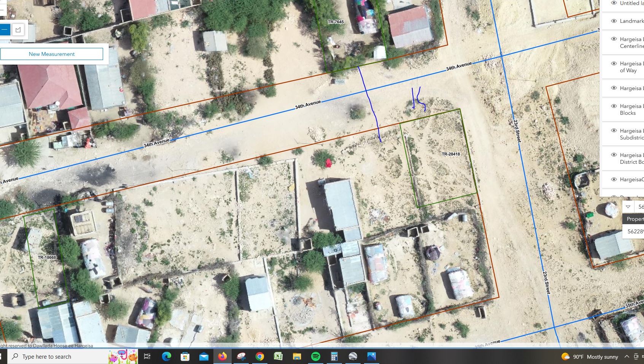This screenshot has width=644, height=364.
Task: Open Google Chrome from the taskbar
Action: click(260, 356)
